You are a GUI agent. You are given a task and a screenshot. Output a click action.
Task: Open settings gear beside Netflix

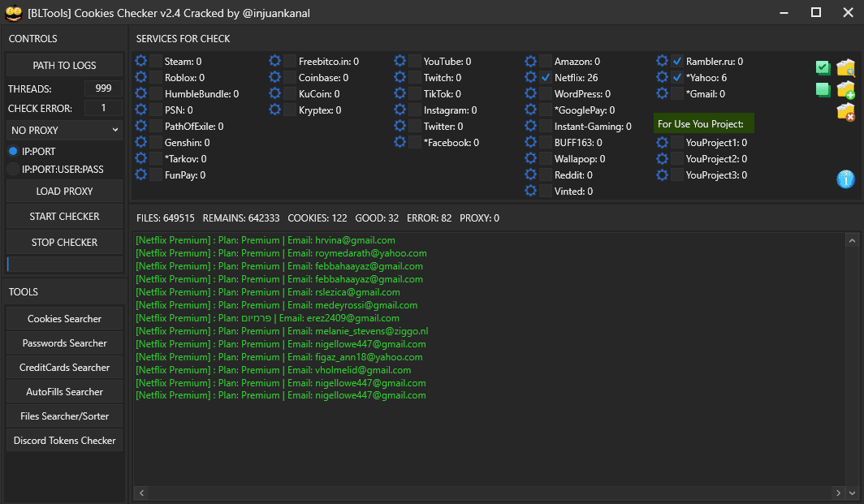point(531,78)
